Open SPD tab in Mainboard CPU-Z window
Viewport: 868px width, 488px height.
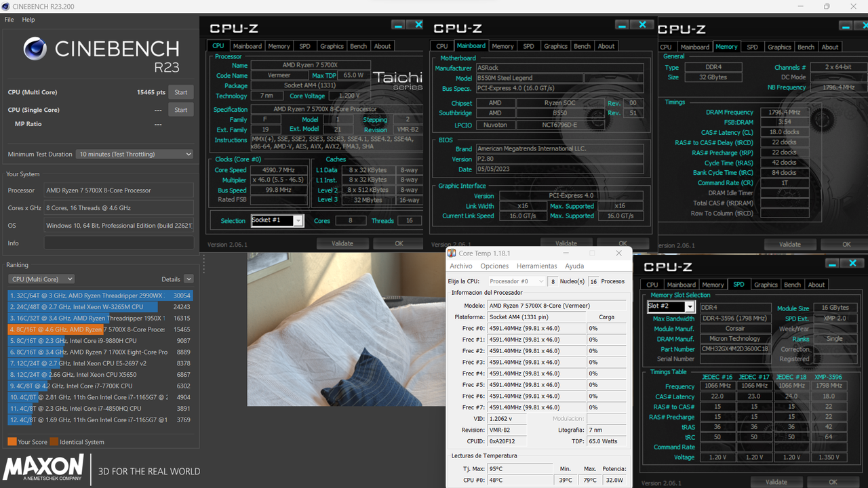[528, 46]
